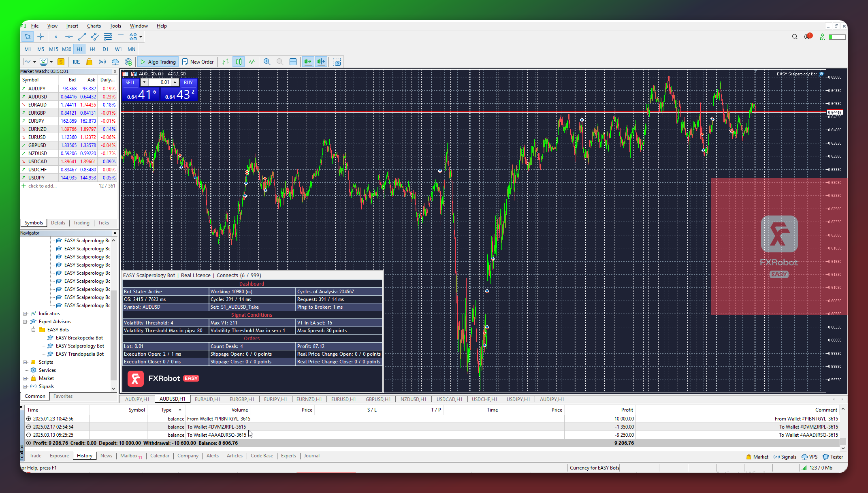Select the Fibonacci retracement tool
Image resolution: width=868 pixels, height=493 pixels.
(x=108, y=37)
